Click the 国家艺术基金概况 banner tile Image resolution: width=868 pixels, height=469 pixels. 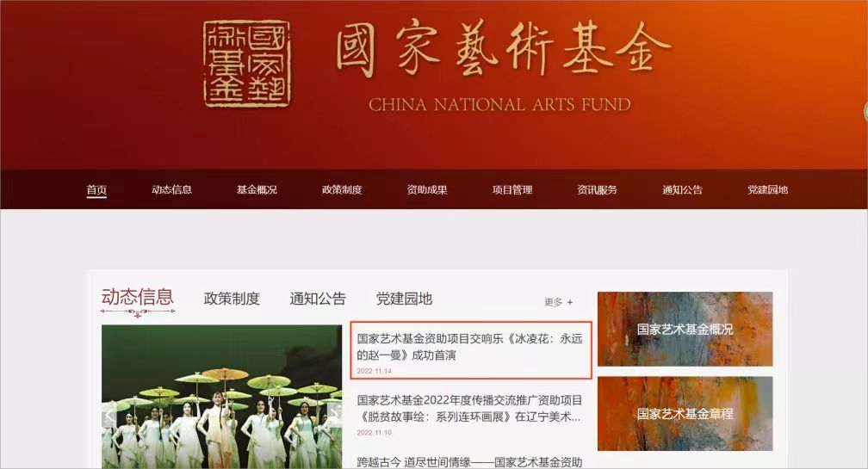coord(685,329)
